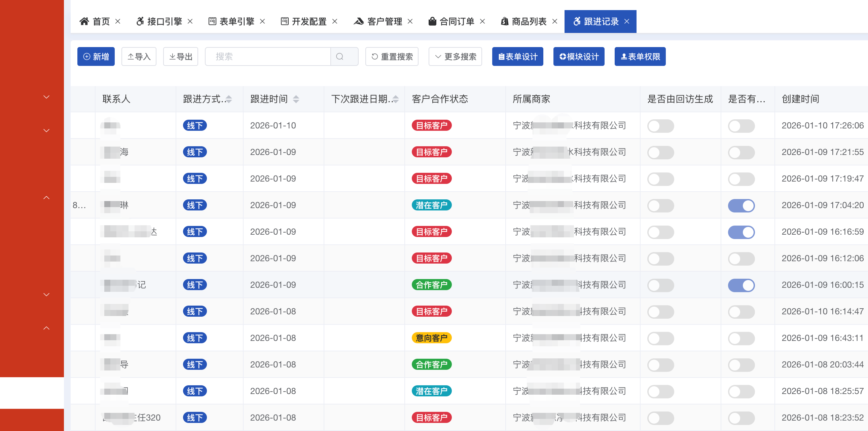Turn off the toggle in 16:00:15 row
This screenshot has height=431, width=868.
click(x=741, y=285)
